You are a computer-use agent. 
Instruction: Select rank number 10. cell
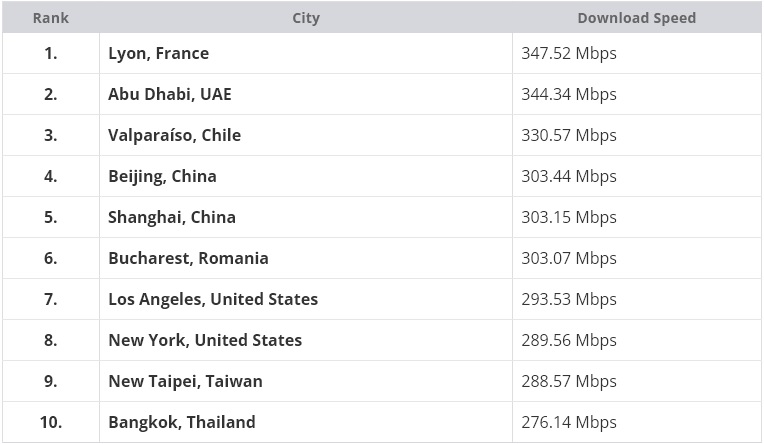pyautogui.click(x=50, y=422)
